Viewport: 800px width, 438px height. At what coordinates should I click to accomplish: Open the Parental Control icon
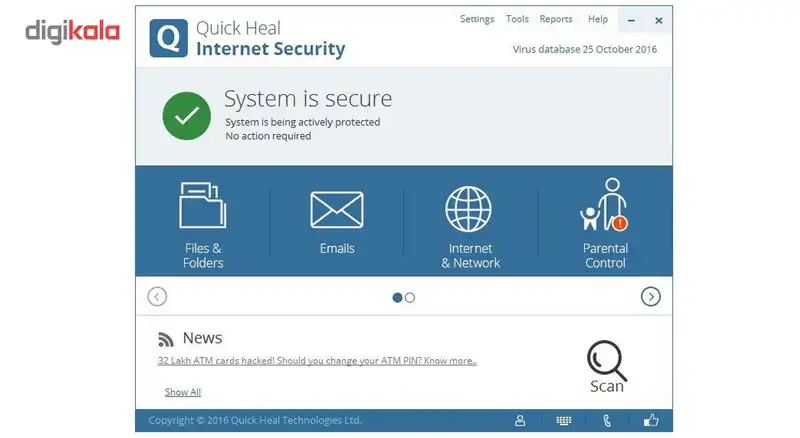pyautogui.click(x=604, y=205)
